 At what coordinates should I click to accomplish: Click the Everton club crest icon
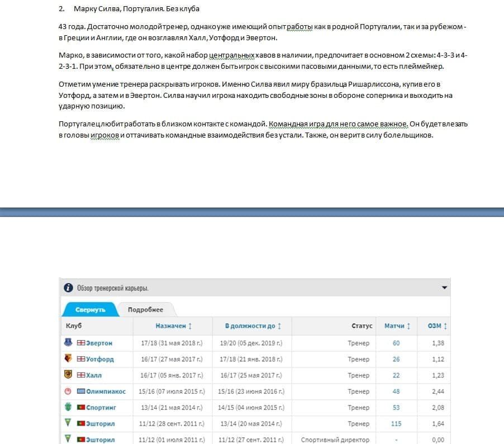(68, 343)
